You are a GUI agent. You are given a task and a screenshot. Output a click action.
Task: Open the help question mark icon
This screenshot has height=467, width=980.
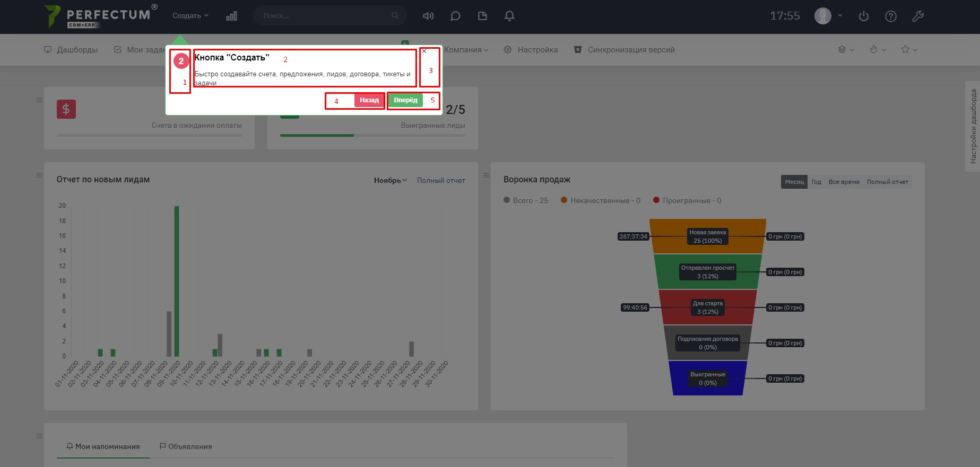pyautogui.click(x=891, y=16)
